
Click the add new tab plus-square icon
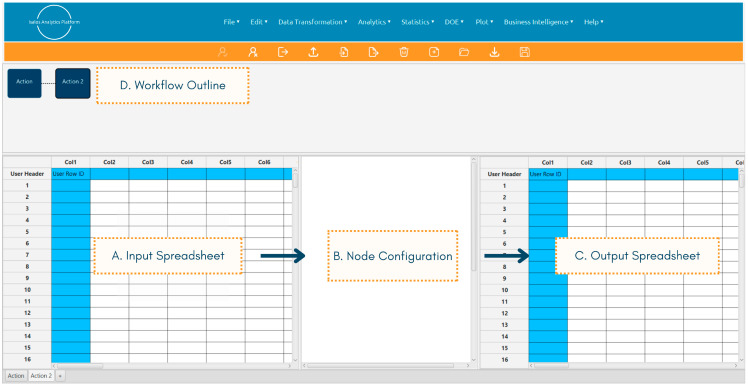(x=434, y=52)
